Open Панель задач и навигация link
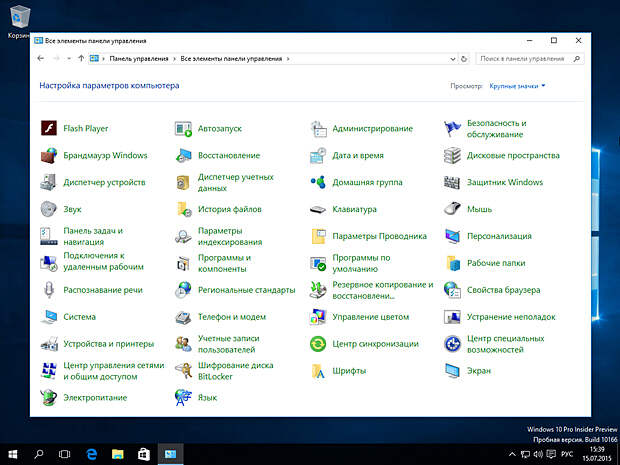This screenshot has height=465, width=620. pyautogui.click(x=93, y=236)
